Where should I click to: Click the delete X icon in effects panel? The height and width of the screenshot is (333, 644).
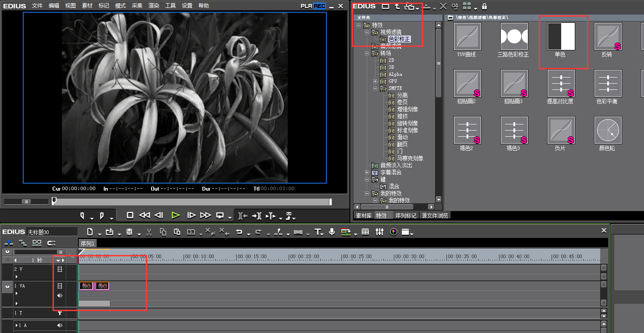click(443, 6)
